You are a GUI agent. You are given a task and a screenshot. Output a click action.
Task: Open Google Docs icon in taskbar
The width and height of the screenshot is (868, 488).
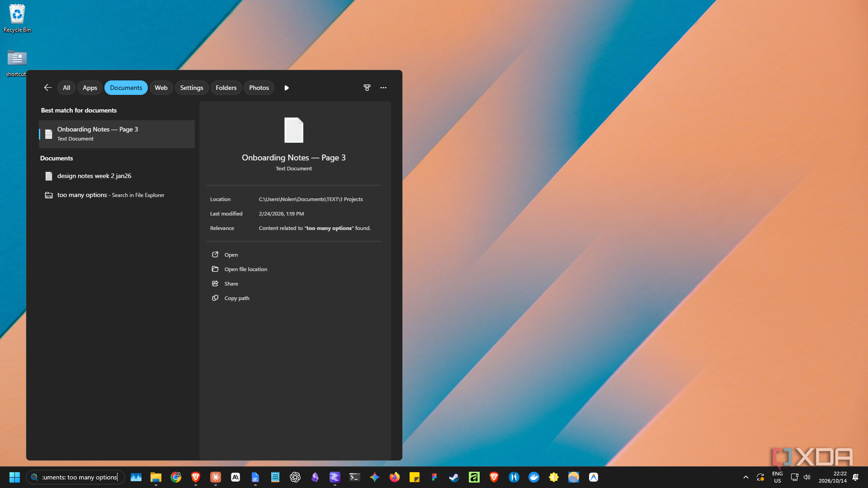point(255,477)
